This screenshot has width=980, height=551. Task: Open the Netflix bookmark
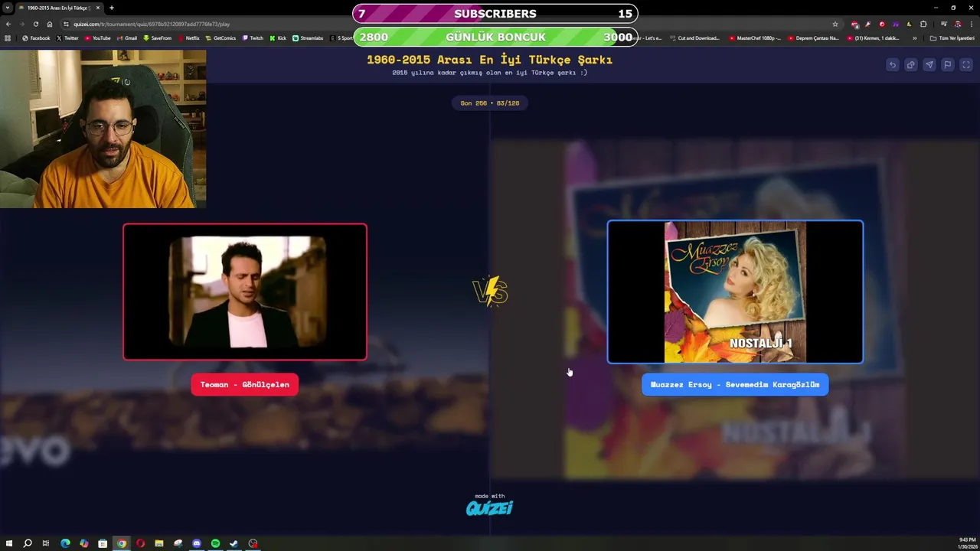[x=188, y=37]
